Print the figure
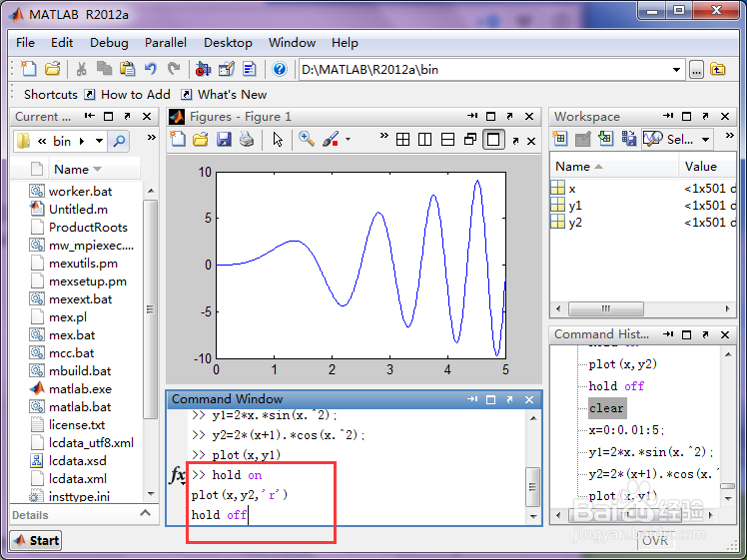The width and height of the screenshot is (747, 560). click(247, 139)
